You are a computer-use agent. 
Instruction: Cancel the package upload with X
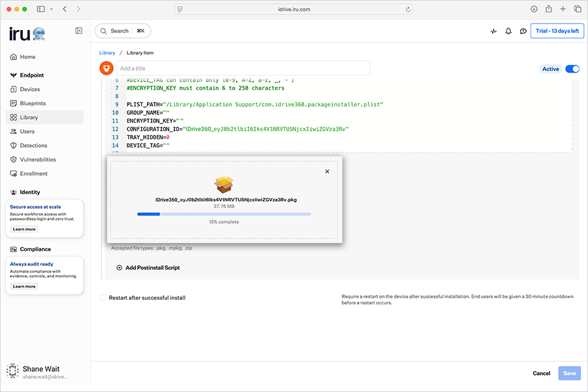coord(327,171)
